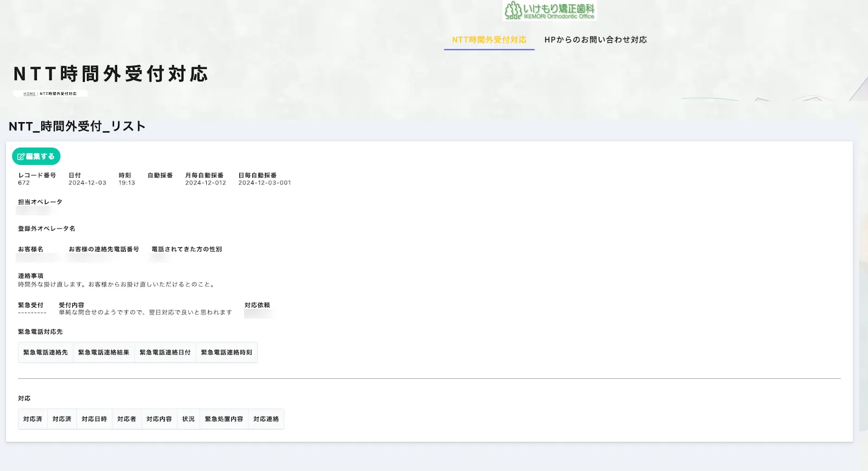Viewport: 868px width, 471px height.
Task: Click the 緊急処置内容 column header
Action: point(224,419)
